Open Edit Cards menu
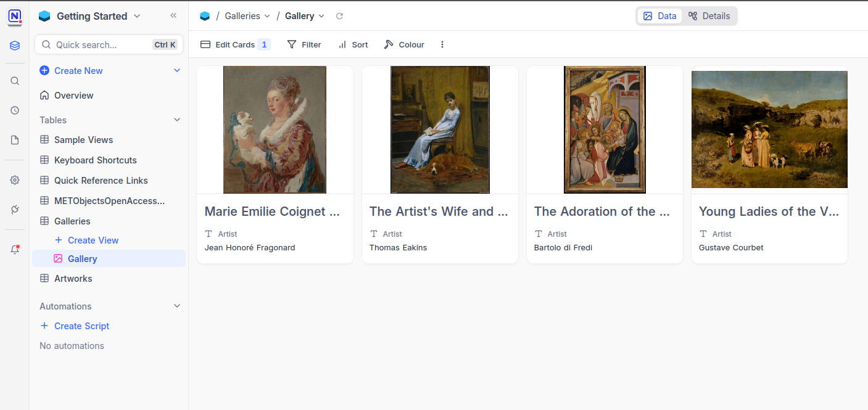This screenshot has height=410, width=868. pos(235,44)
